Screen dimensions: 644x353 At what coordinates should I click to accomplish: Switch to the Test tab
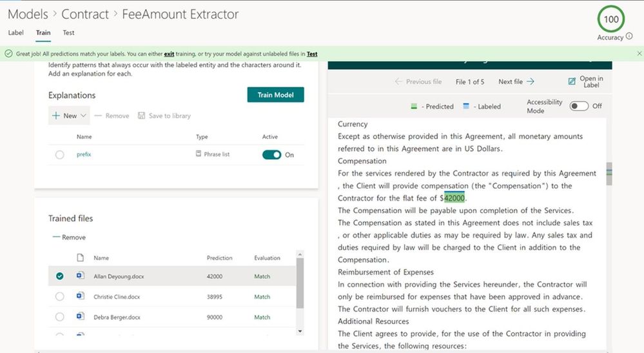(x=68, y=32)
